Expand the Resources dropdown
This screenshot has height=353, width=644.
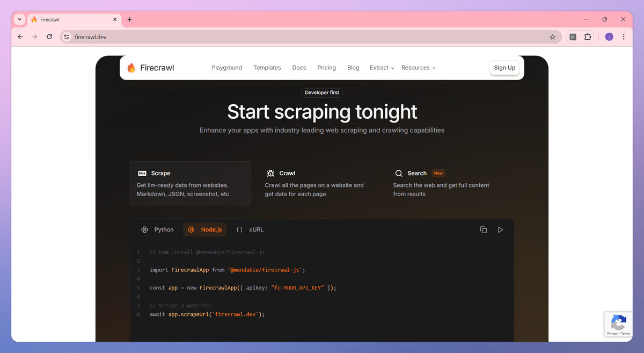418,68
